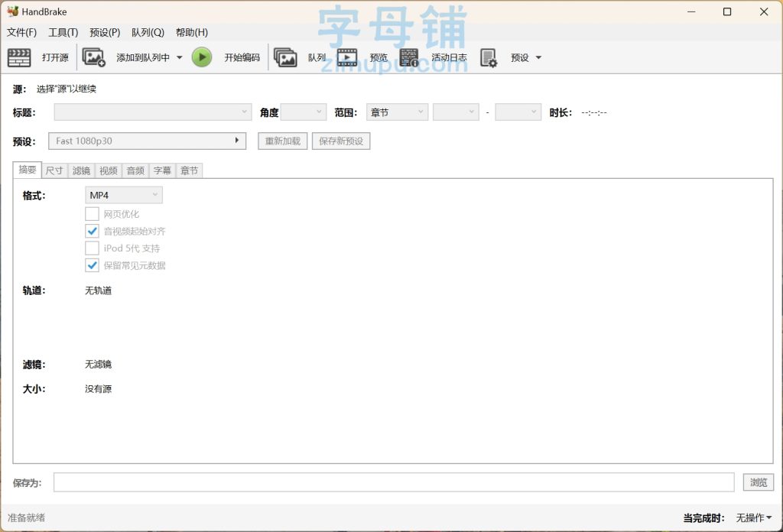This screenshot has height=532, width=783.
Task: Click the 重新加载 button
Action: [283, 141]
